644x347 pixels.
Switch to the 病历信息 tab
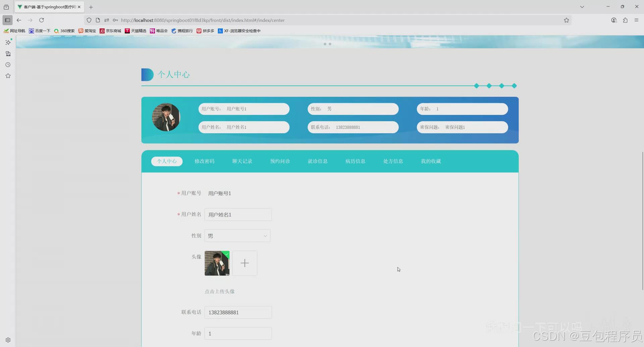(356, 161)
